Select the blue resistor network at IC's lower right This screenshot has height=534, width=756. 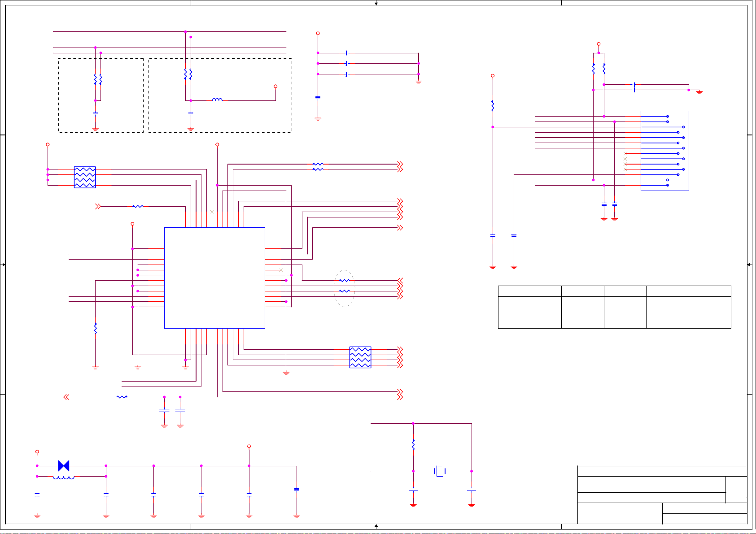tap(360, 357)
